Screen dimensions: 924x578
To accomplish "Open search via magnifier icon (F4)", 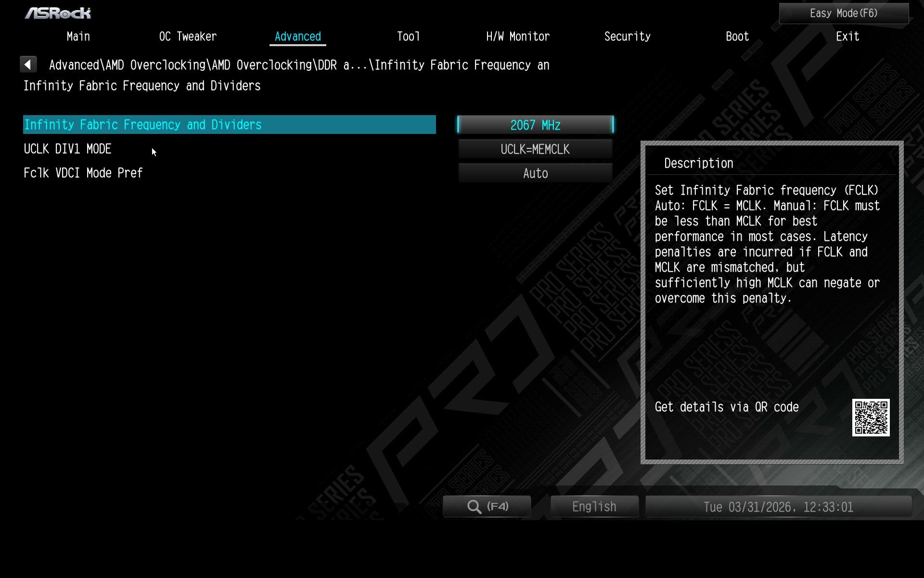I will pos(487,507).
